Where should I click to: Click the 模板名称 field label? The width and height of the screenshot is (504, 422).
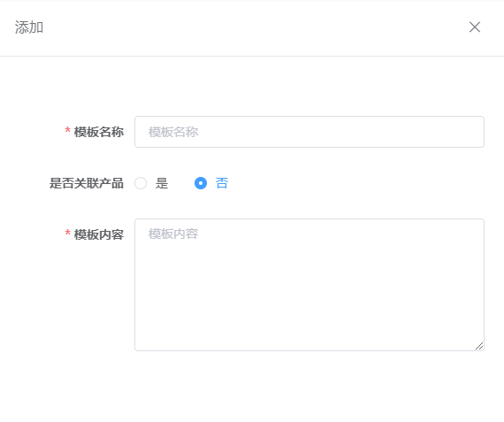99,132
